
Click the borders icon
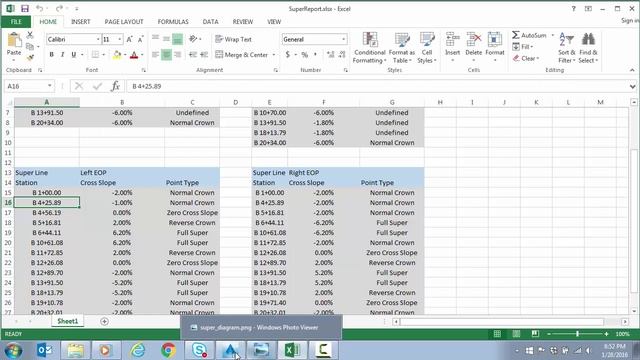(x=95, y=55)
